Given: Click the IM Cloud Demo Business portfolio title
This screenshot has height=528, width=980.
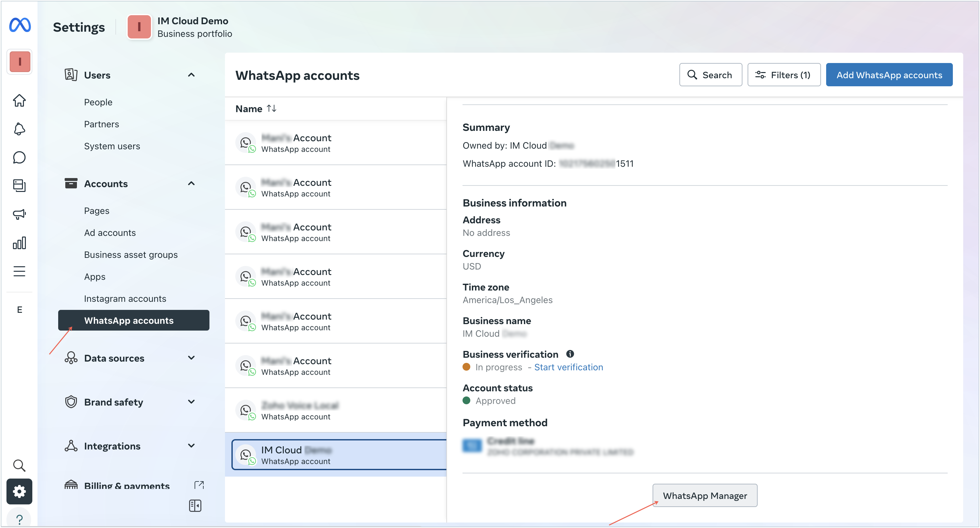Looking at the screenshot, I should (194, 27).
